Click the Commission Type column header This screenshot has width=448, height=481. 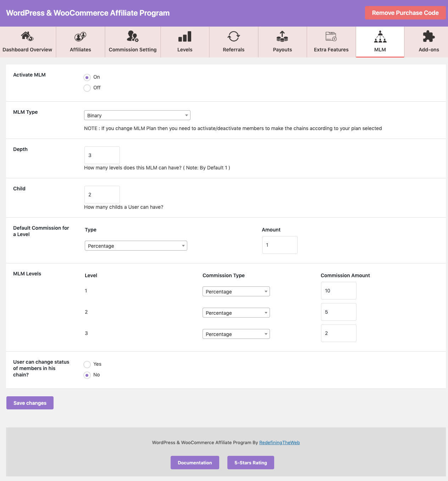224,275
